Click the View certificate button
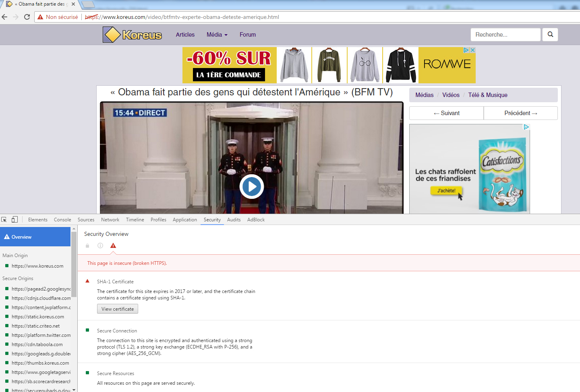 pos(118,309)
